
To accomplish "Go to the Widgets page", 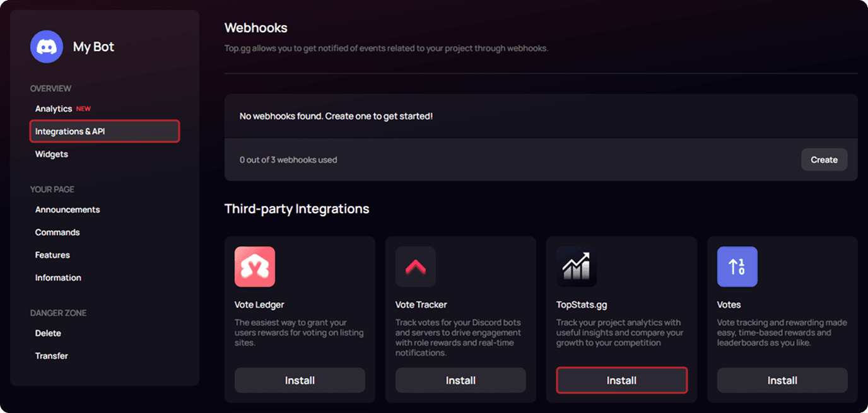I will (x=52, y=154).
